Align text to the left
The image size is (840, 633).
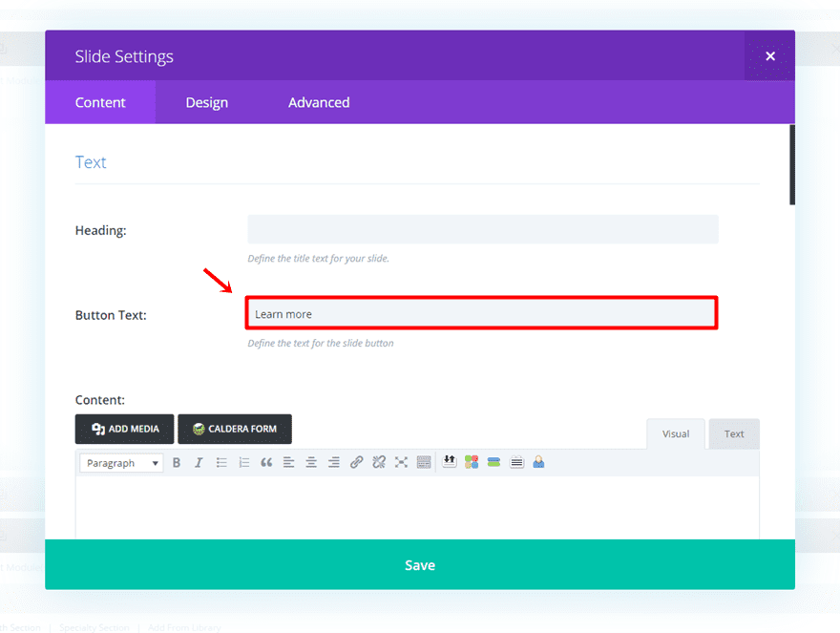pos(289,463)
